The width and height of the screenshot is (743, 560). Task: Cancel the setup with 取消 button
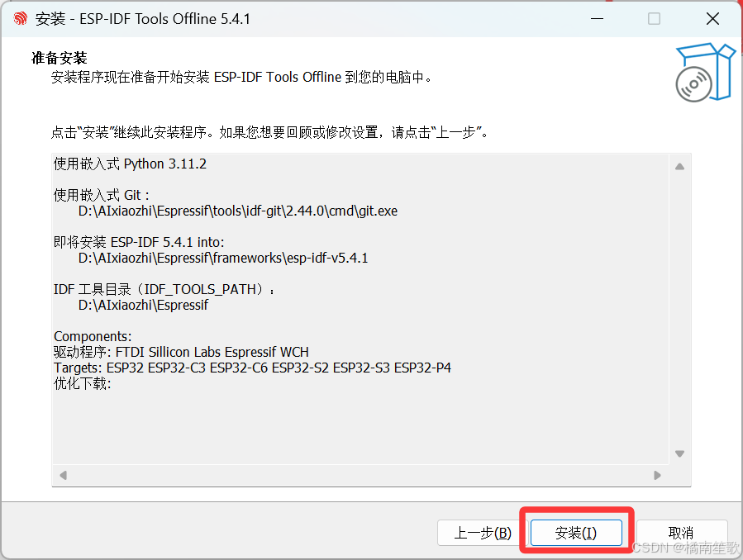click(x=681, y=533)
